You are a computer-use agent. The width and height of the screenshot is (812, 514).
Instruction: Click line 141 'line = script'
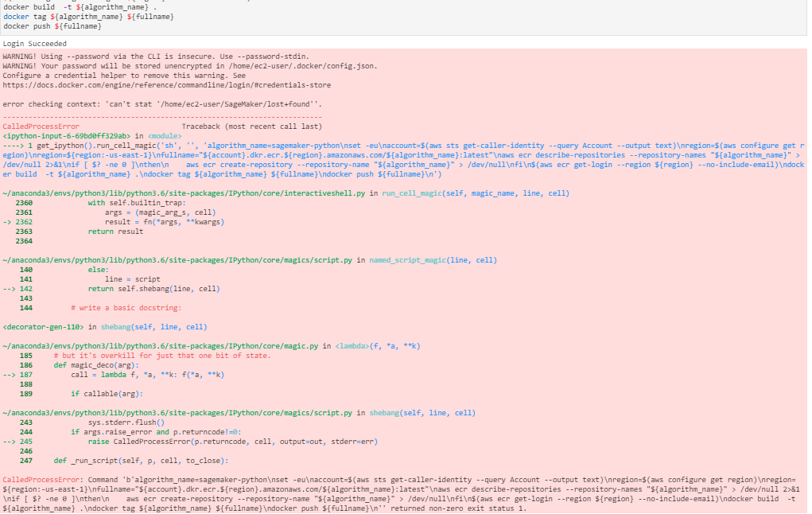click(133, 279)
